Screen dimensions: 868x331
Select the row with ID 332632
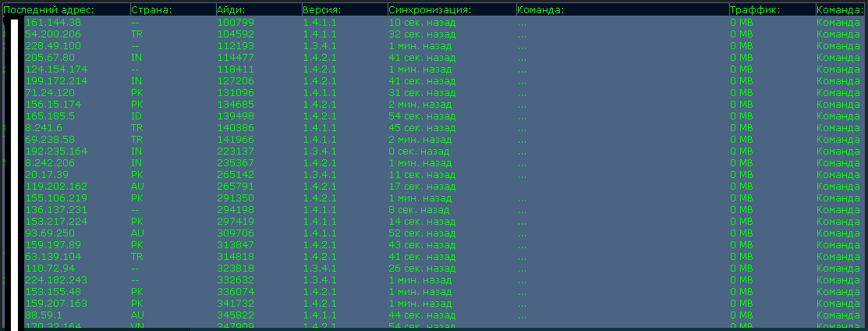tap(236, 280)
